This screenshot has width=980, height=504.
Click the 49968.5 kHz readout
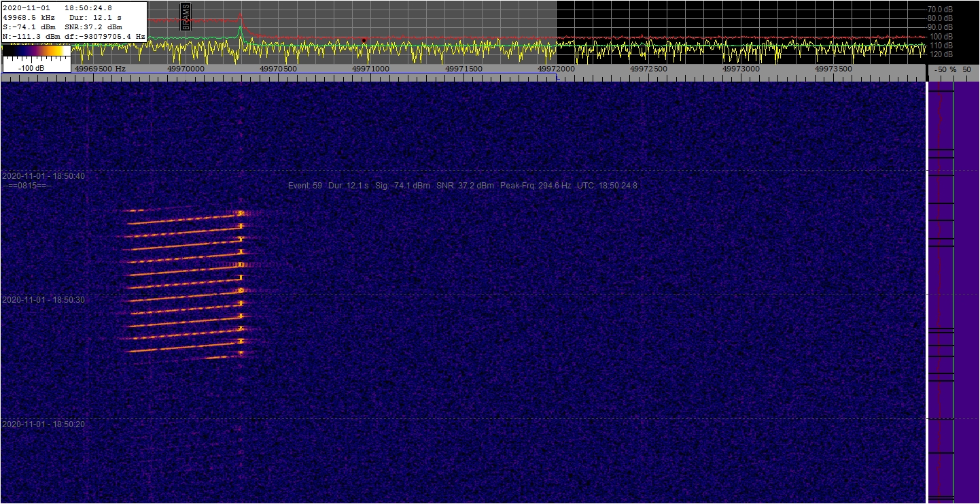click(29, 17)
